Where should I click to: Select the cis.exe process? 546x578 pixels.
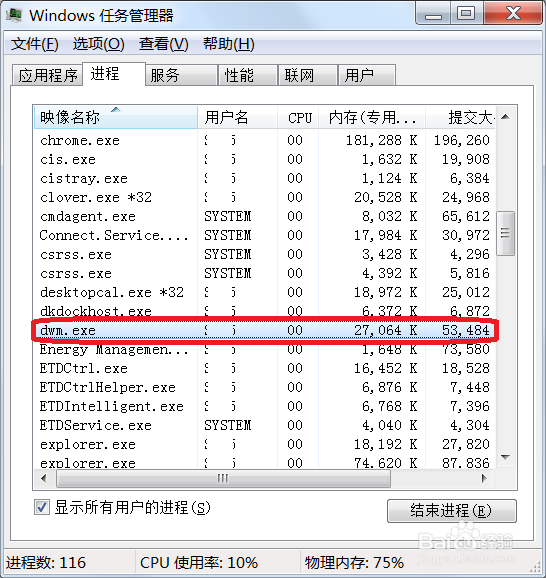[265, 160]
